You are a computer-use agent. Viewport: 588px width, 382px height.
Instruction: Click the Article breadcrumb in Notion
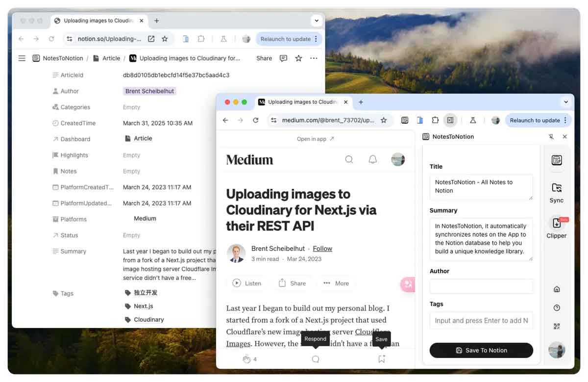tap(111, 58)
